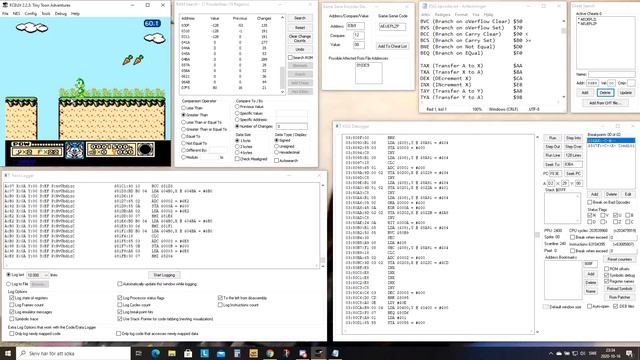Click Rom Patcher button
Viewport: 640px width, 360px height.
click(x=620, y=297)
